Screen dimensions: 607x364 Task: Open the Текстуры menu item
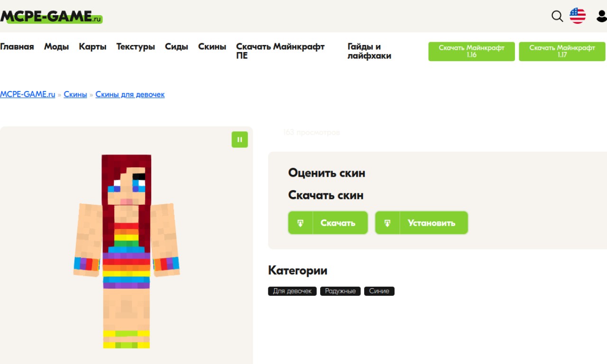[136, 46]
